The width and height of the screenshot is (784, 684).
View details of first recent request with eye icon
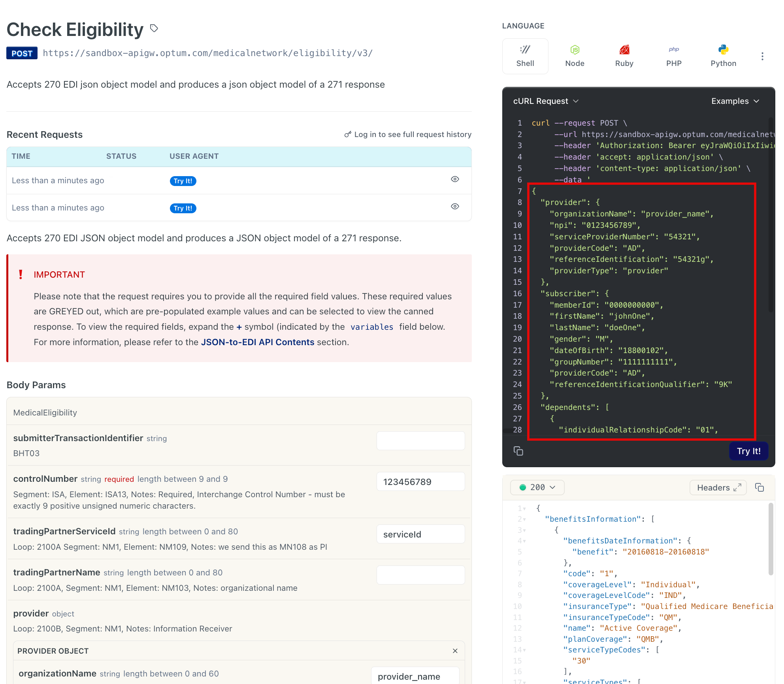tap(455, 179)
